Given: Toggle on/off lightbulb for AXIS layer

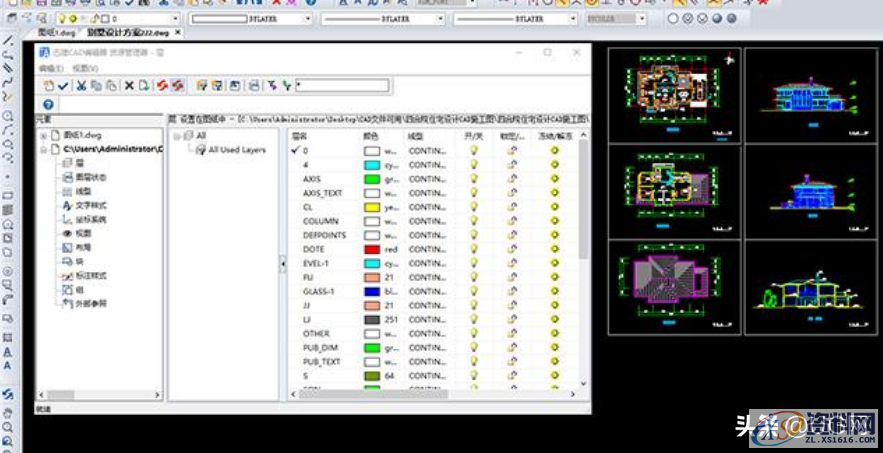Looking at the screenshot, I should 473,179.
